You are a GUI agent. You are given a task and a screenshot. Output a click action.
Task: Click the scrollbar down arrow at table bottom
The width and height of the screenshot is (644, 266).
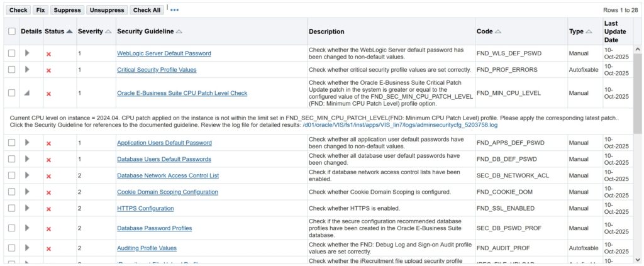[x=638, y=259]
